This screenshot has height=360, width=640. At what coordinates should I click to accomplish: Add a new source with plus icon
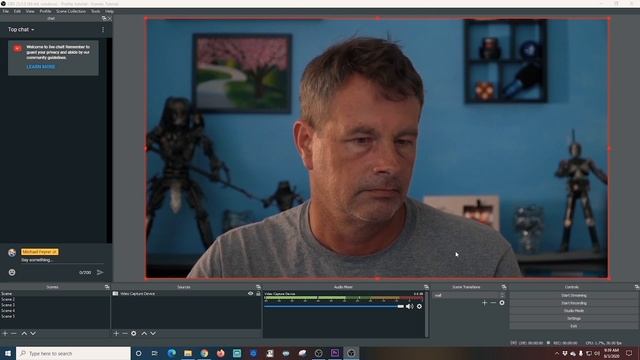coord(116,333)
